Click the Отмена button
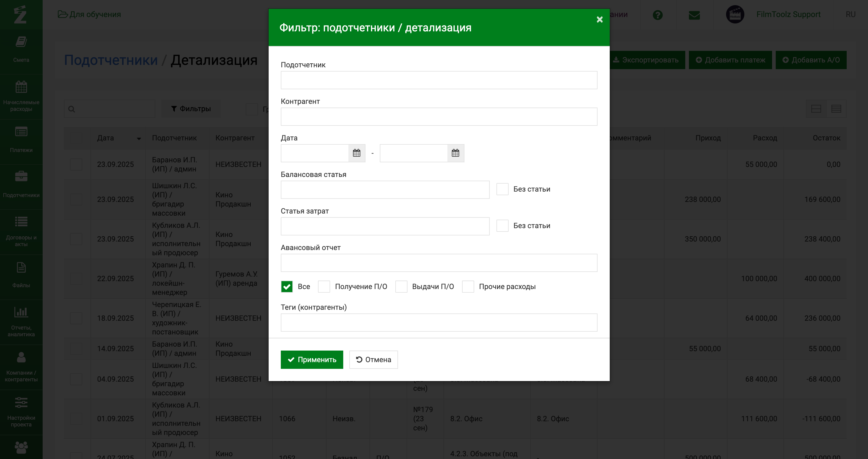The image size is (868, 459). tap(373, 360)
